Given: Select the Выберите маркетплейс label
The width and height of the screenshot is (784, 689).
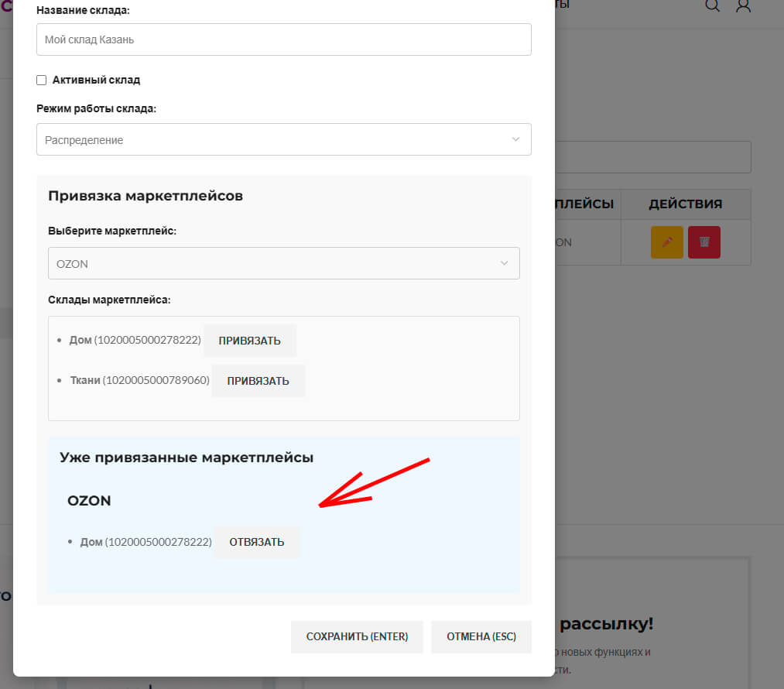Looking at the screenshot, I should [x=112, y=231].
